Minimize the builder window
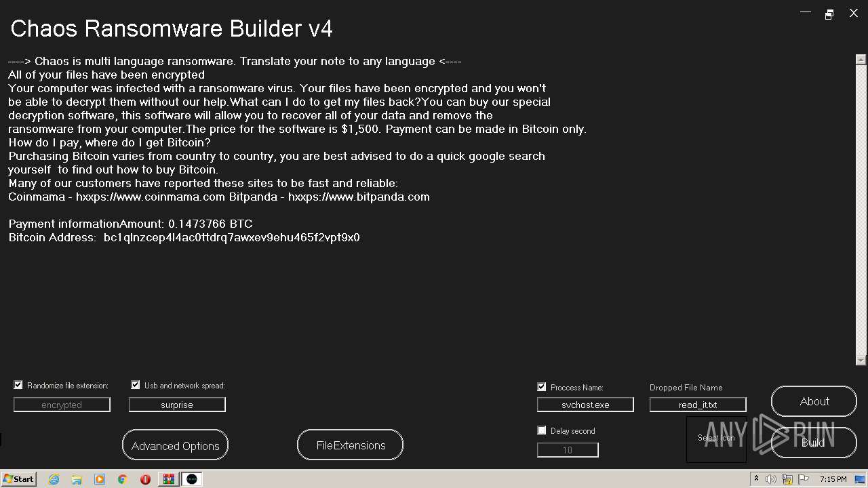 (806, 13)
